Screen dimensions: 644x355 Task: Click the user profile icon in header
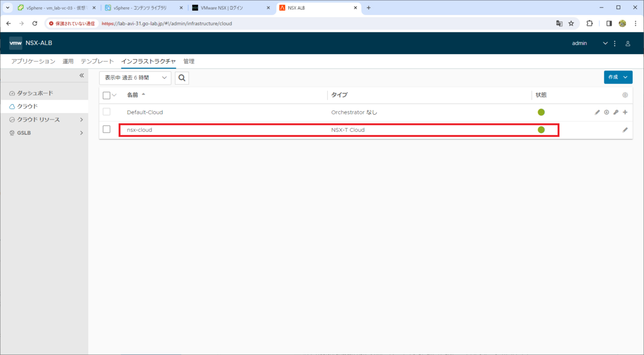tap(628, 43)
